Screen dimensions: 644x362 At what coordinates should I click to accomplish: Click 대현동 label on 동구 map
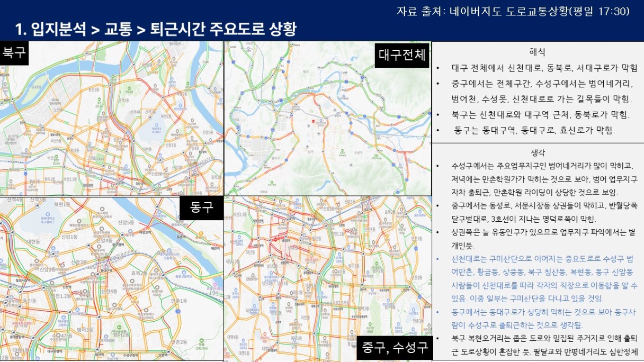33,241
